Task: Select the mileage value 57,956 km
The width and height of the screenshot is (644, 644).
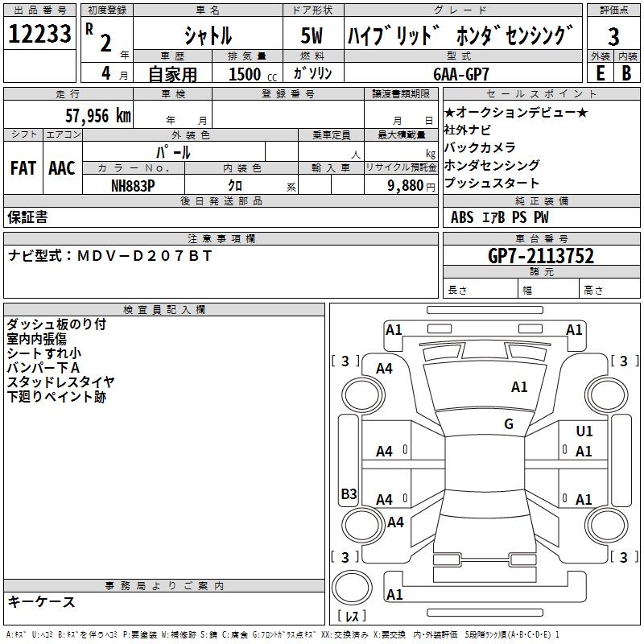Action: (x=98, y=116)
